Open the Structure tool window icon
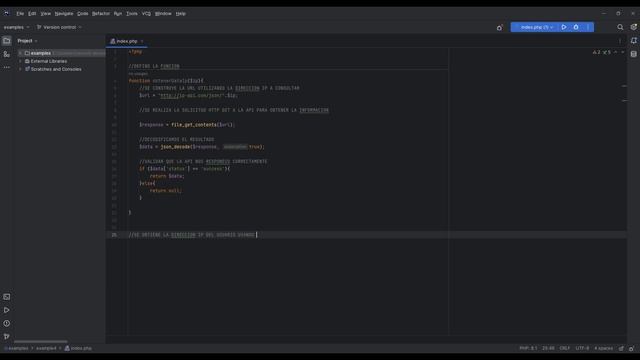Screen dimensions: 640x360 (x=7, y=54)
